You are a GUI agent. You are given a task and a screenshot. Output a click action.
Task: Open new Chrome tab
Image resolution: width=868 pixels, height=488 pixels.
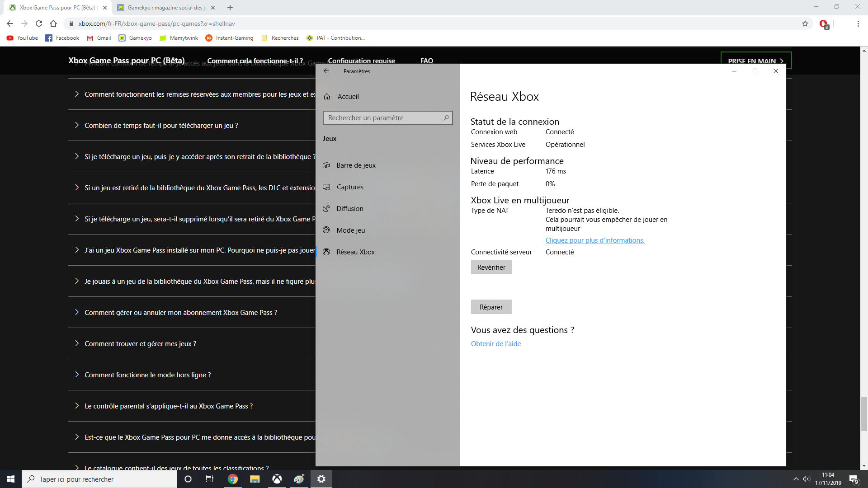pos(230,8)
